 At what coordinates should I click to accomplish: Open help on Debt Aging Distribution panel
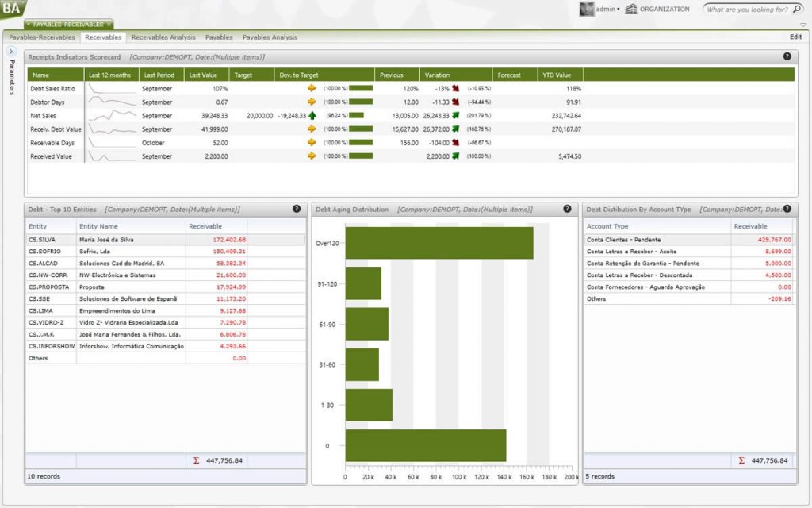tap(567, 209)
